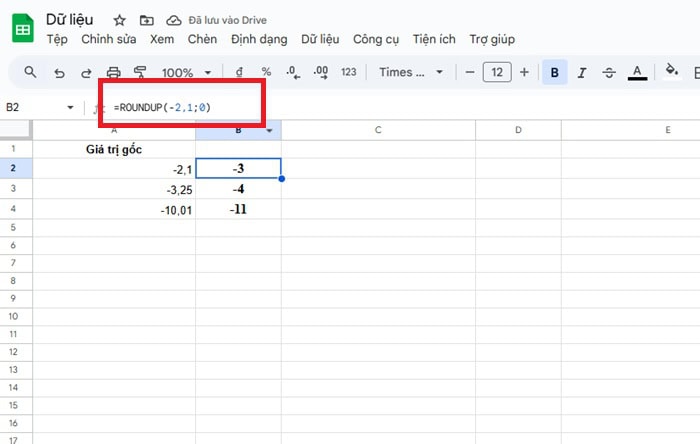Screen dimensions: 700x444
Task: Increase decimal places
Action: tap(321, 72)
